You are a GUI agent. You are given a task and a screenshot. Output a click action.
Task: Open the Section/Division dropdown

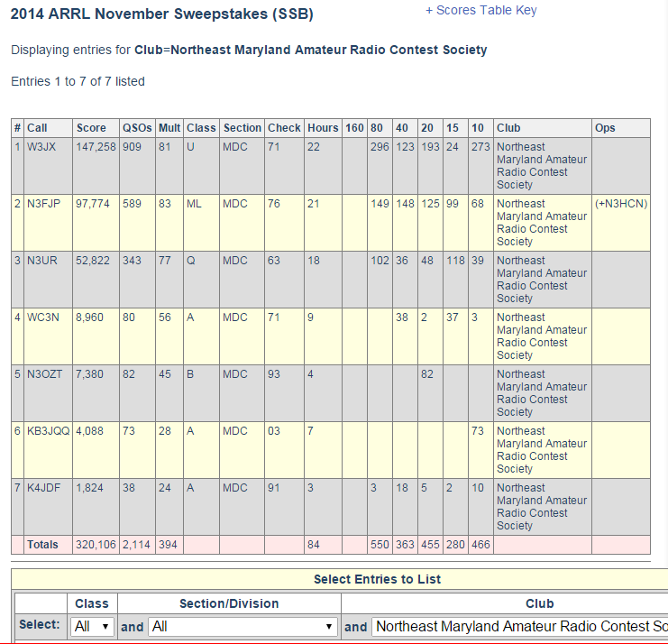click(242, 627)
